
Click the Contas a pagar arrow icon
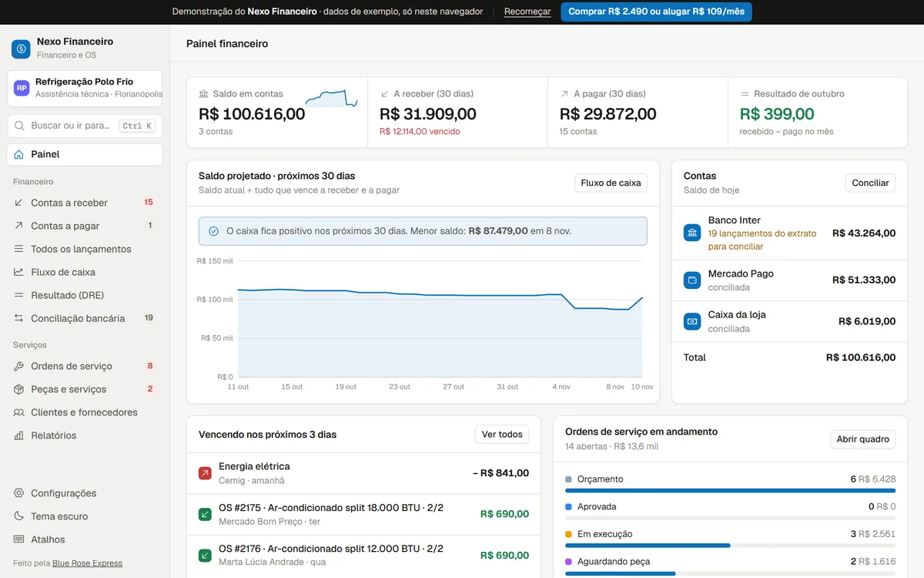point(19,226)
